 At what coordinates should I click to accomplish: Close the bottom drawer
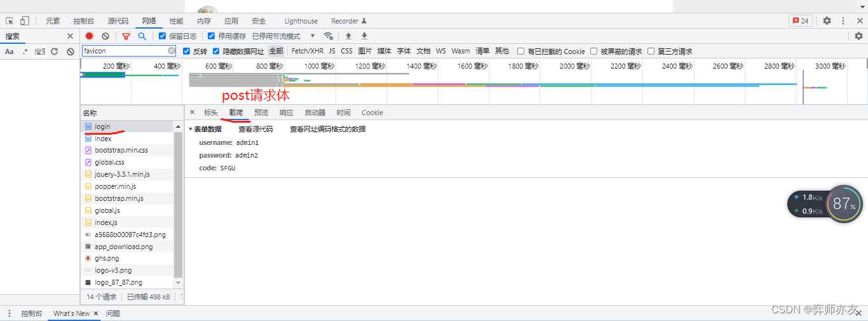click(x=858, y=313)
